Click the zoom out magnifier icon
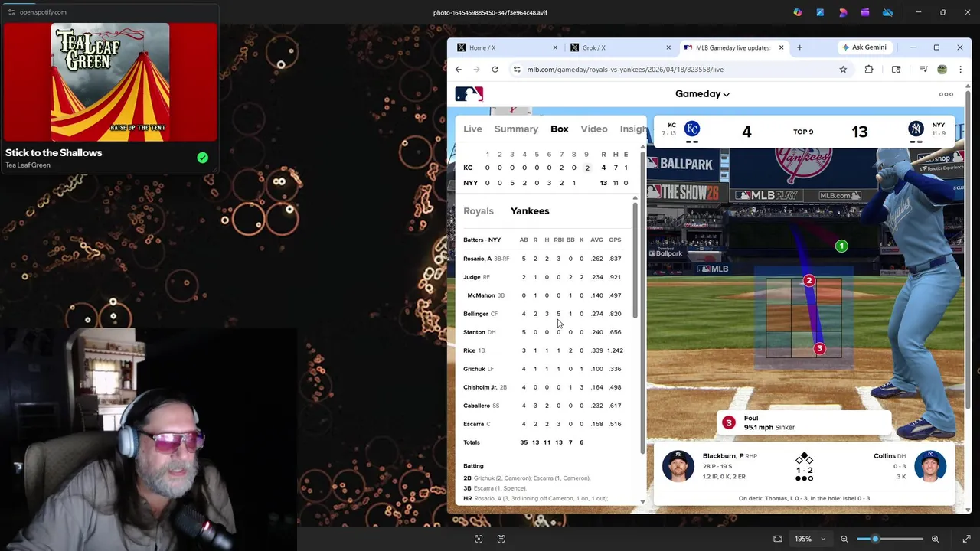Viewport: 980px width, 551px height. coord(844,539)
